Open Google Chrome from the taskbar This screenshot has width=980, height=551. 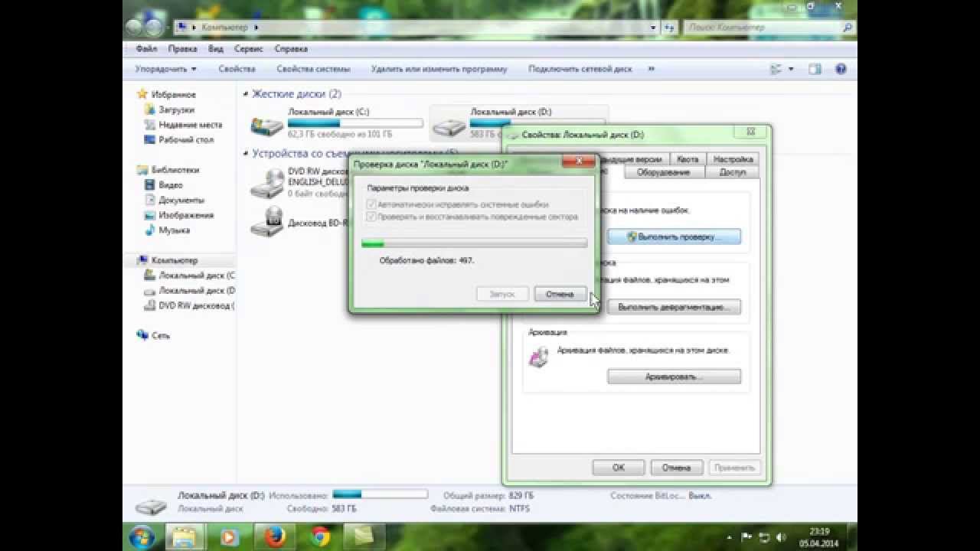click(320, 537)
